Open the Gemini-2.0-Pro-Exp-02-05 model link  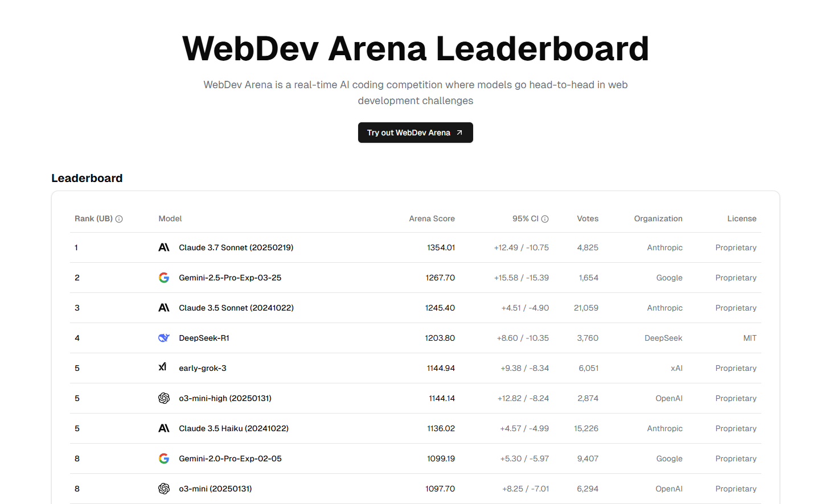click(230, 458)
